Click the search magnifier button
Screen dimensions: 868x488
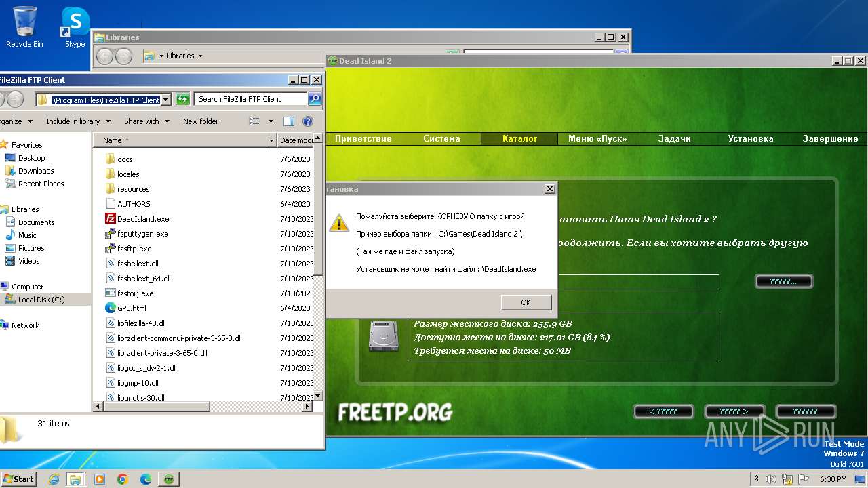pyautogui.click(x=315, y=99)
